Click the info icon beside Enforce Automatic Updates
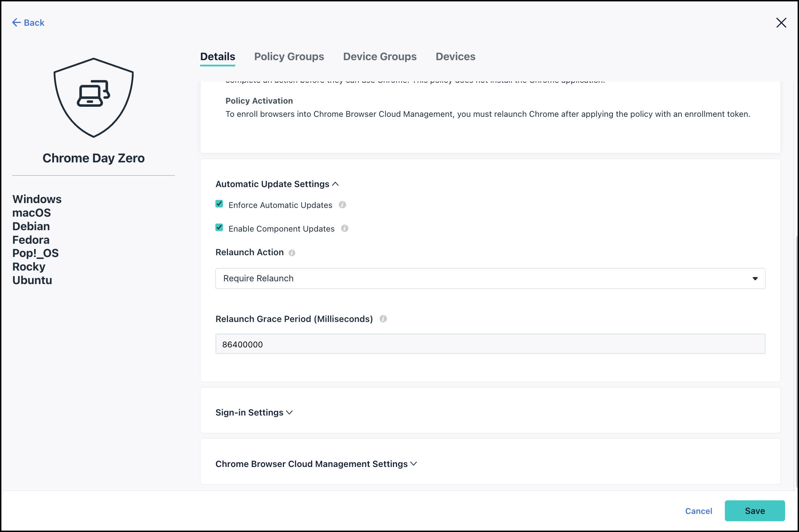 [x=342, y=205]
